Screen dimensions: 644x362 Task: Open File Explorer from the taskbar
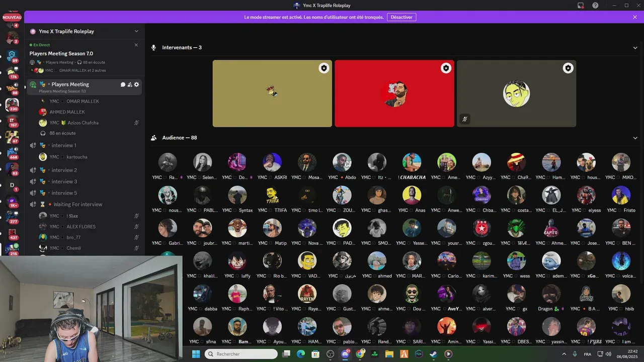click(389, 354)
